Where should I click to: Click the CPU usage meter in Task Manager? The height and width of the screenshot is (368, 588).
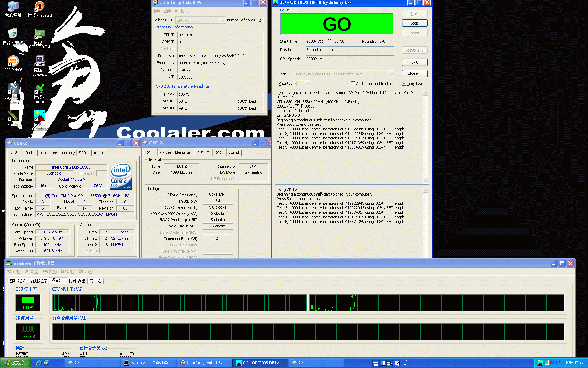point(28,302)
